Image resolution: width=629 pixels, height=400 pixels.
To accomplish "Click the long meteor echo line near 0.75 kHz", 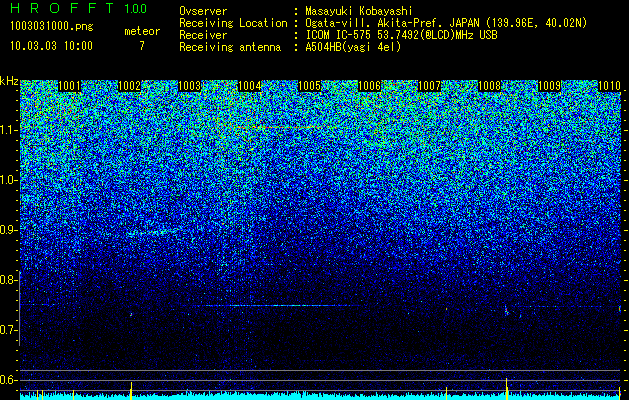I will point(281,306).
